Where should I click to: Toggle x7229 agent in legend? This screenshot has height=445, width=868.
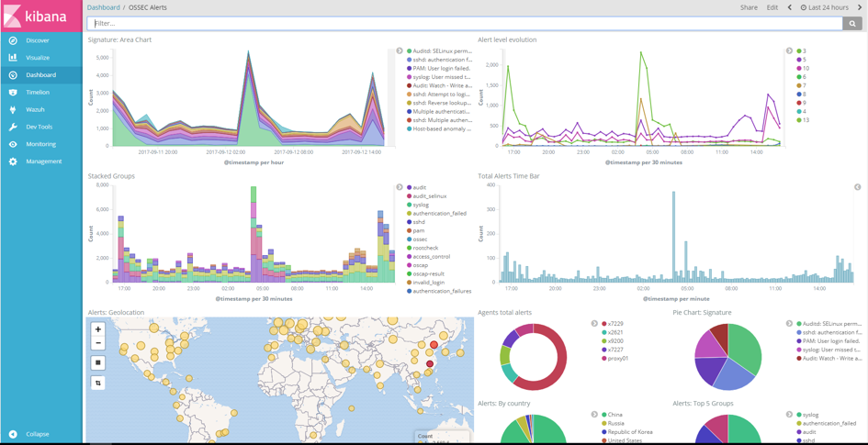(612, 323)
